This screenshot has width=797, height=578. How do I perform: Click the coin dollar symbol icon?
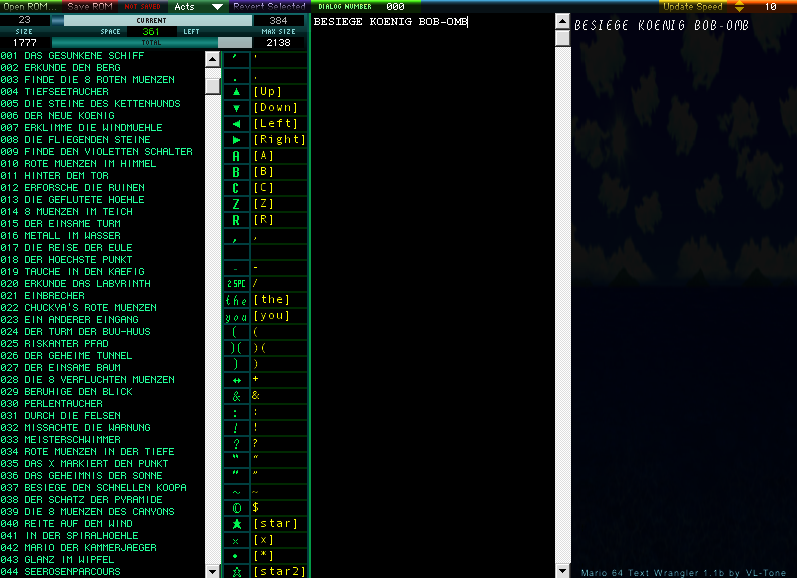click(x=236, y=508)
